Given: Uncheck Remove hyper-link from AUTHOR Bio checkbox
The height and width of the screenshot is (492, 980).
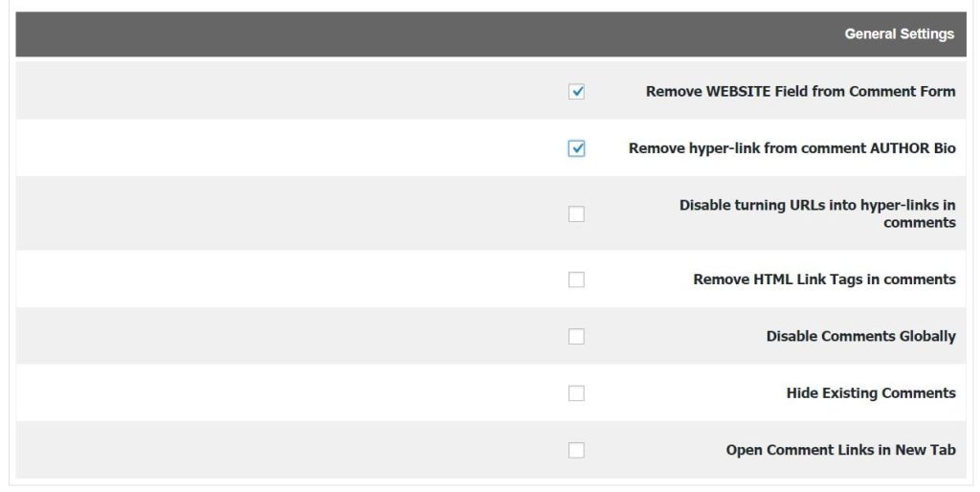Looking at the screenshot, I should [x=576, y=148].
